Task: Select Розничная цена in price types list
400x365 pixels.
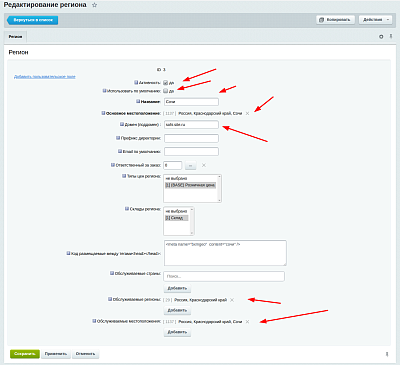Action: click(190, 185)
